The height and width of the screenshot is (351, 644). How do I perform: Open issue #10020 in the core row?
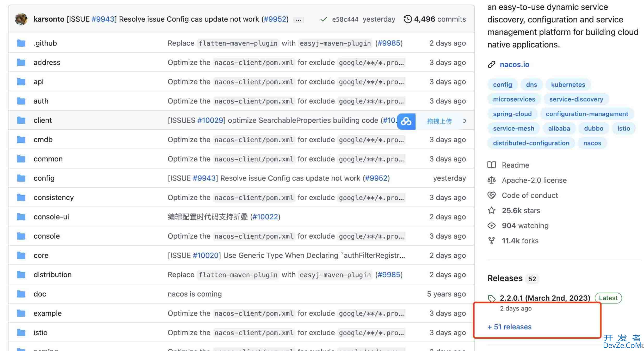206,255
